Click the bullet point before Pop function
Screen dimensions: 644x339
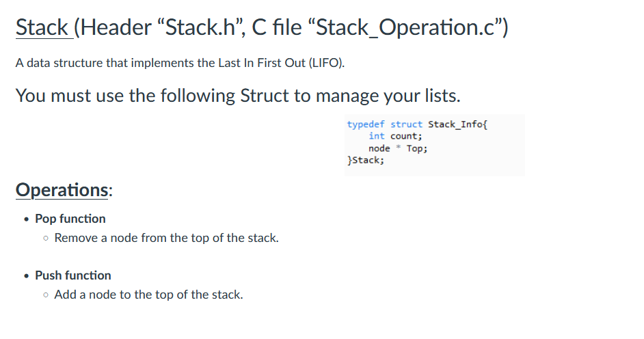(x=26, y=219)
